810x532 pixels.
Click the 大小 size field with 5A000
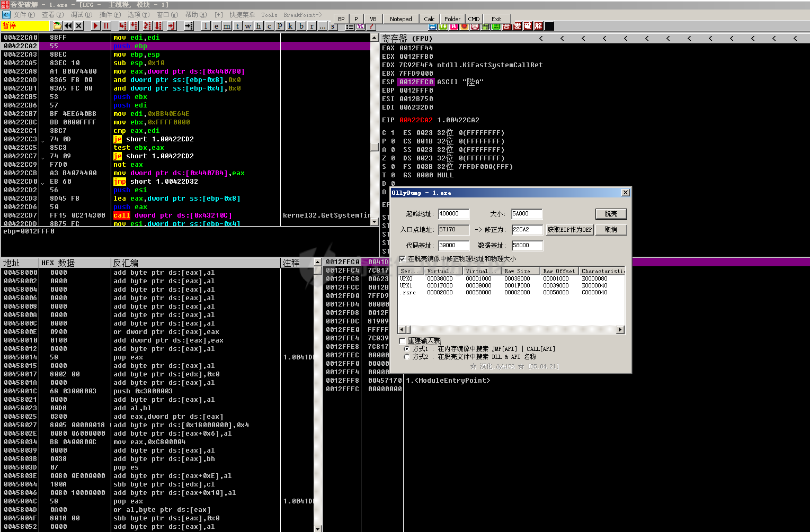pyautogui.click(x=527, y=214)
